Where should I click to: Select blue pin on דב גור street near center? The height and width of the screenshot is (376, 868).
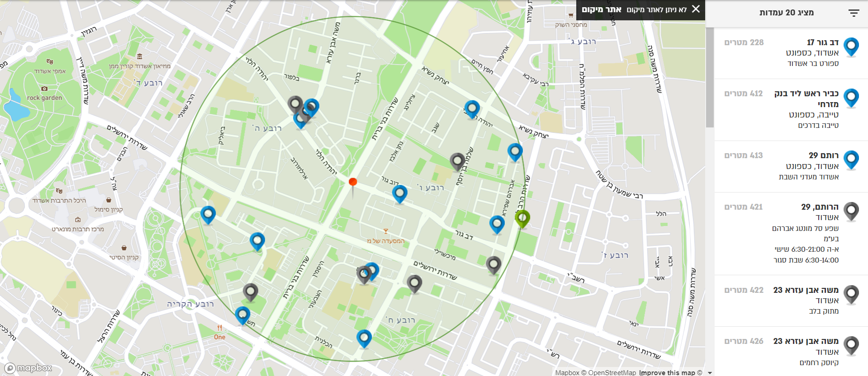pos(399,195)
